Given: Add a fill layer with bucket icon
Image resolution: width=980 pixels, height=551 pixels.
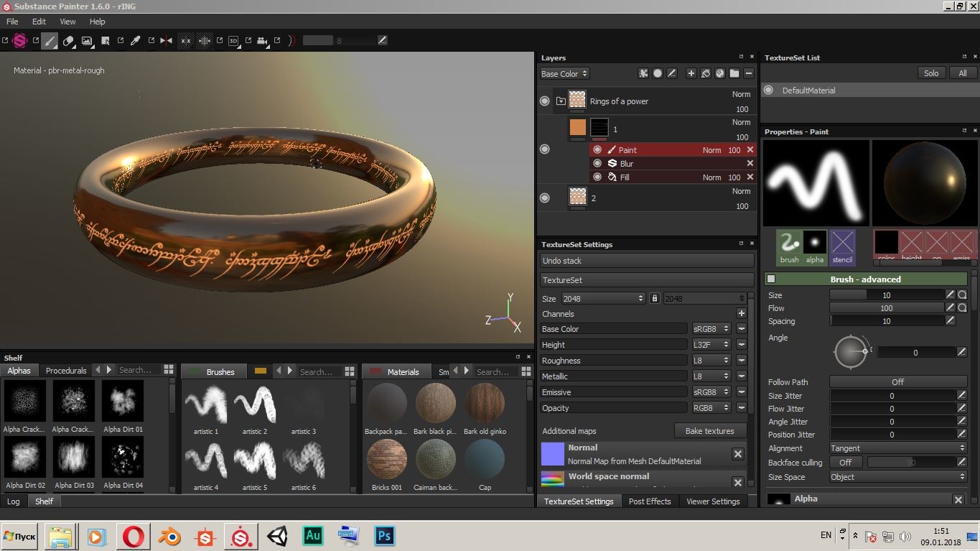Looking at the screenshot, I should pos(705,73).
